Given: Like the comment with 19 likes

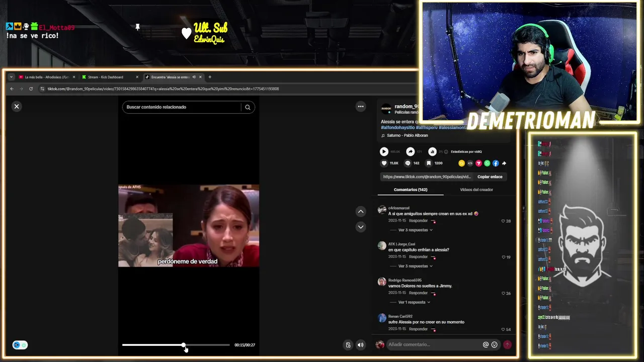Looking at the screenshot, I should [503, 257].
